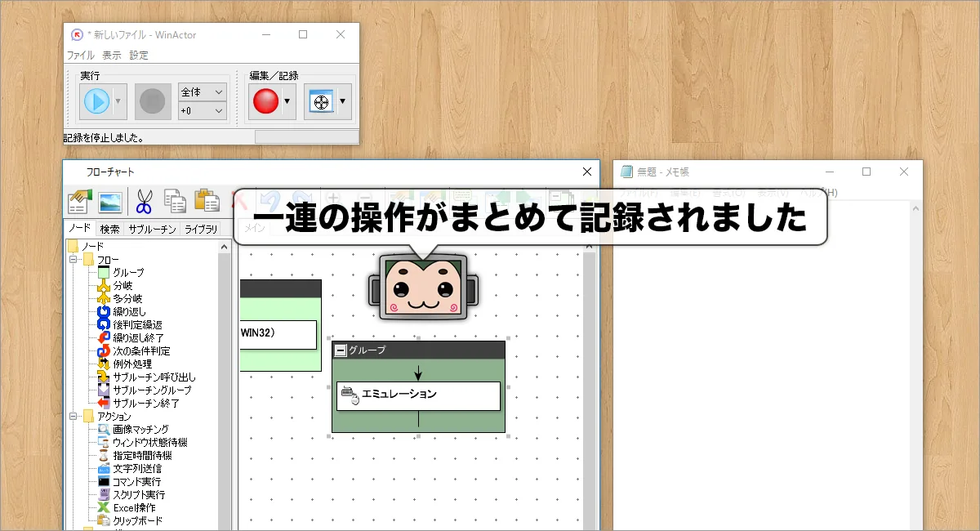
Task: Click the グループ header bar in the flowchart
Action: (x=418, y=350)
